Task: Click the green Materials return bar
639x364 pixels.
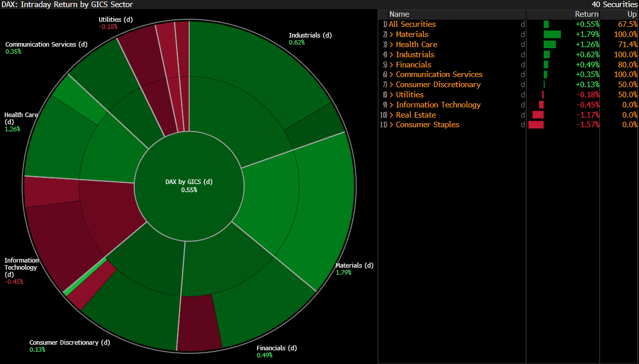Action: 552,34
